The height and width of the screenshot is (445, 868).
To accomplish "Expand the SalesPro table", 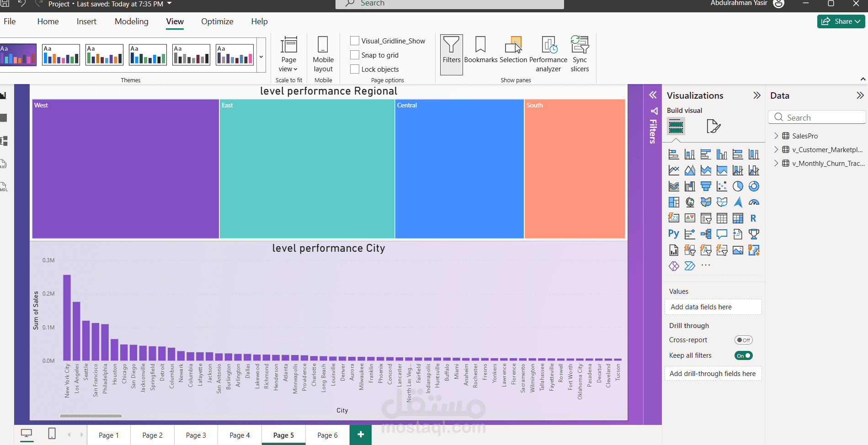I will point(776,136).
